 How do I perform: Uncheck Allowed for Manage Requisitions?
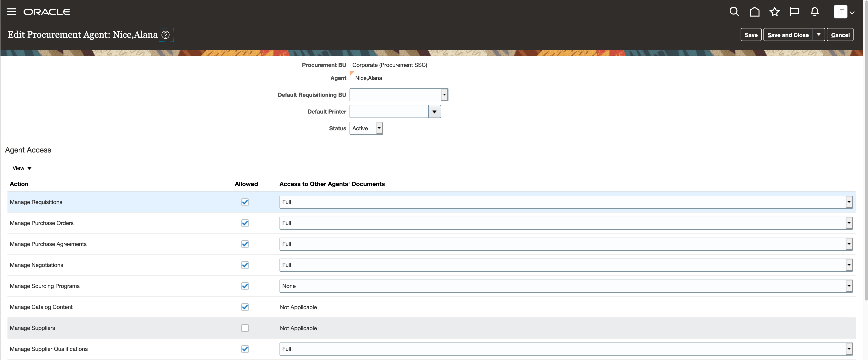(x=245, y=202)
